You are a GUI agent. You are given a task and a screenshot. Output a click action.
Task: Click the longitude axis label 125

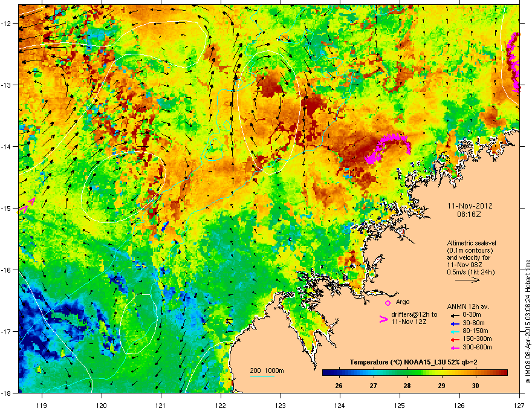(x=400, y=405)
